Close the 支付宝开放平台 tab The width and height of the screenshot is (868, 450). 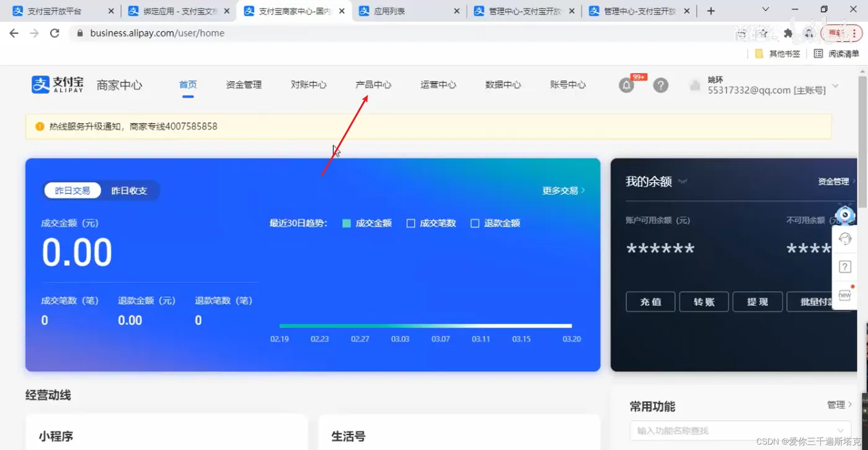pyautogui.click(x=111, y=11)
